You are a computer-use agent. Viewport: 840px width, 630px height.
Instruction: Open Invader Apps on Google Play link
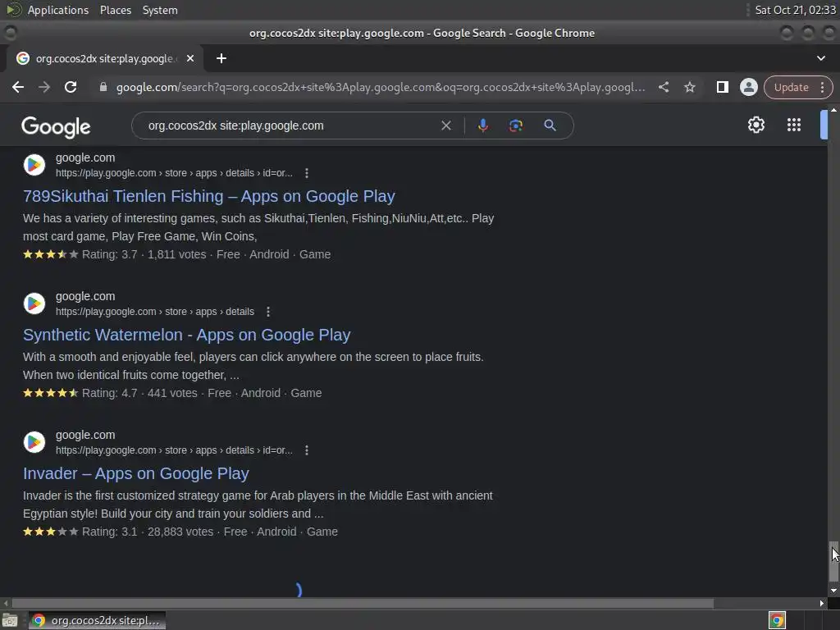coord(136,474)
